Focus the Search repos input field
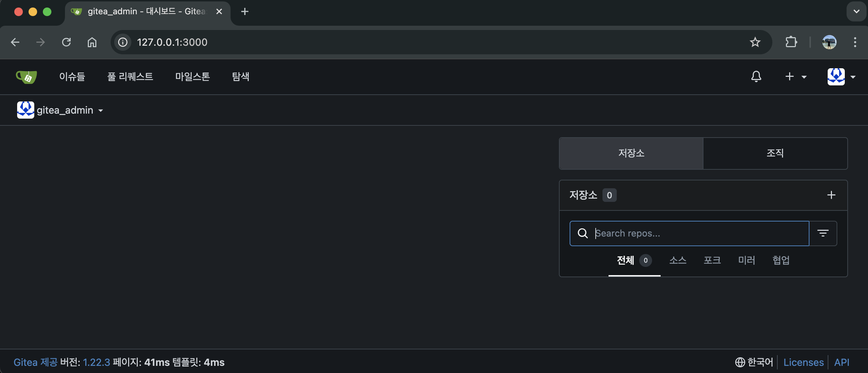This screenshot has height=373, width=868. click(x=689, y=233)
